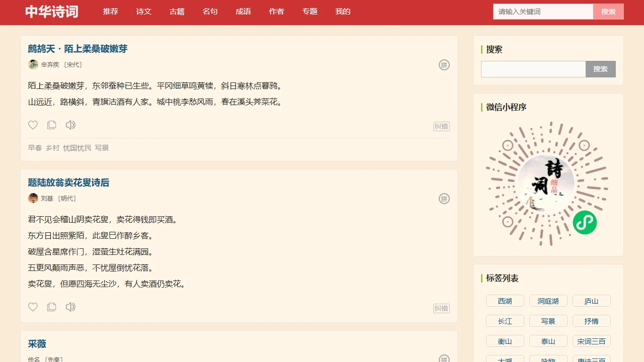
Task: Play audio reading of the first poem
Action: tap(70, 125)
